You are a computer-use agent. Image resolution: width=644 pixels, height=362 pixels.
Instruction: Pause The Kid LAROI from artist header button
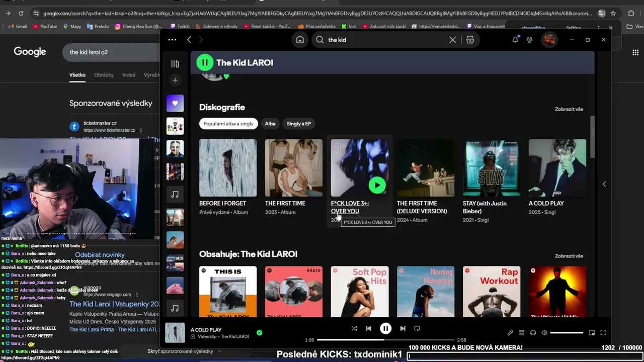point(205,63)
